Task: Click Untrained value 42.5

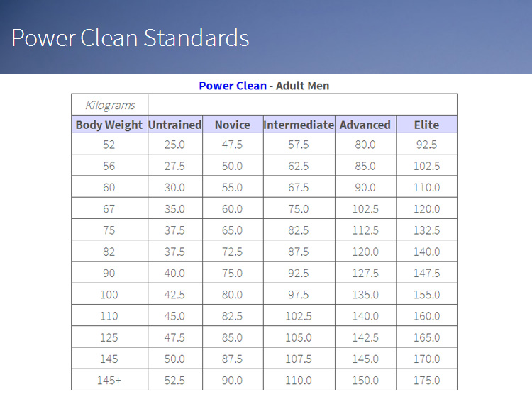Action: point(174,295)
